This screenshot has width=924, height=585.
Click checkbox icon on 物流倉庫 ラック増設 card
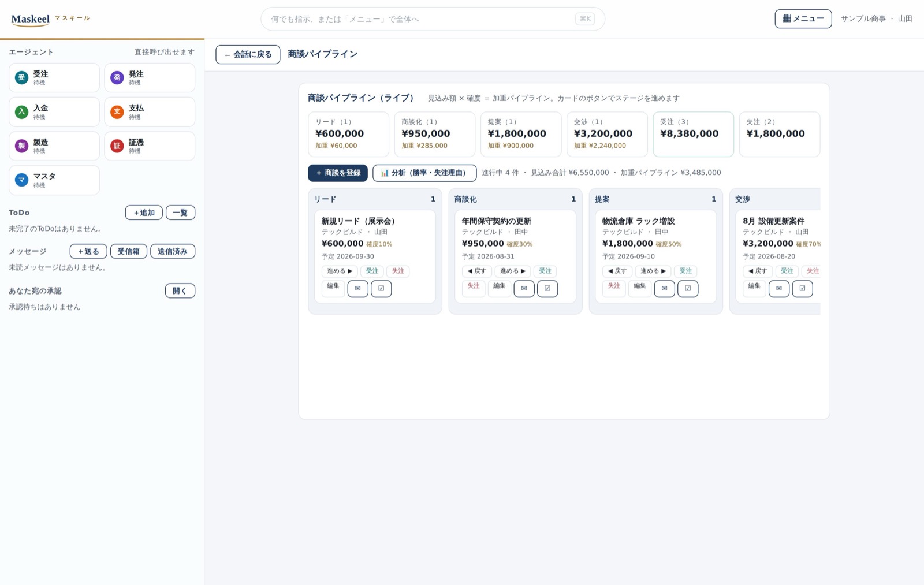[x=688, y=289]
